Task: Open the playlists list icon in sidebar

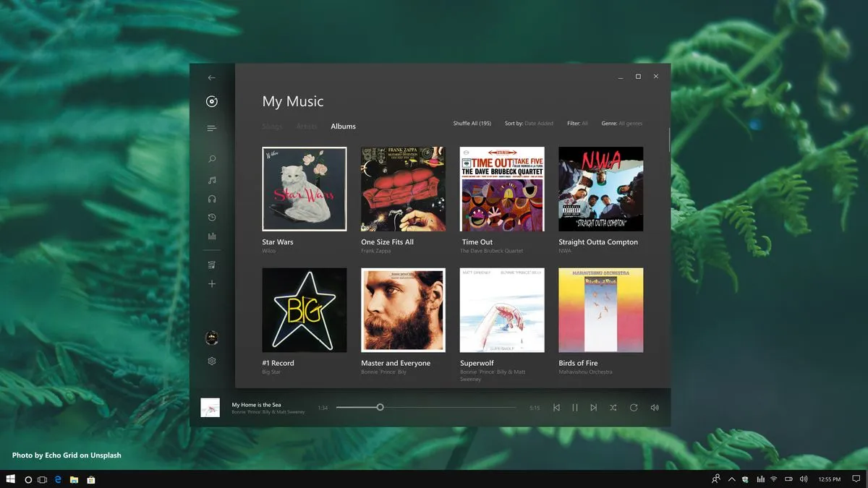Action: 212,265
